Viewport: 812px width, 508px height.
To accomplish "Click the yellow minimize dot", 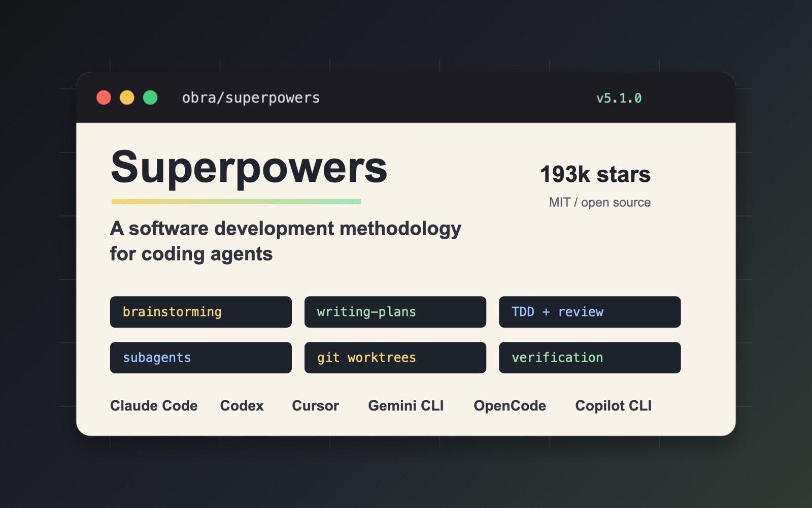I will 127,98.
